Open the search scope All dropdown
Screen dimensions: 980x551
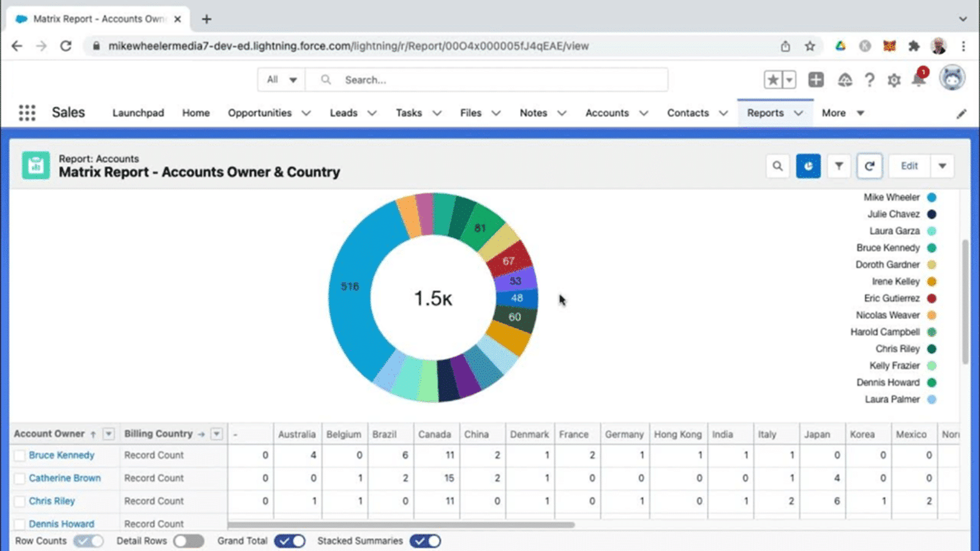click(281, 80)
